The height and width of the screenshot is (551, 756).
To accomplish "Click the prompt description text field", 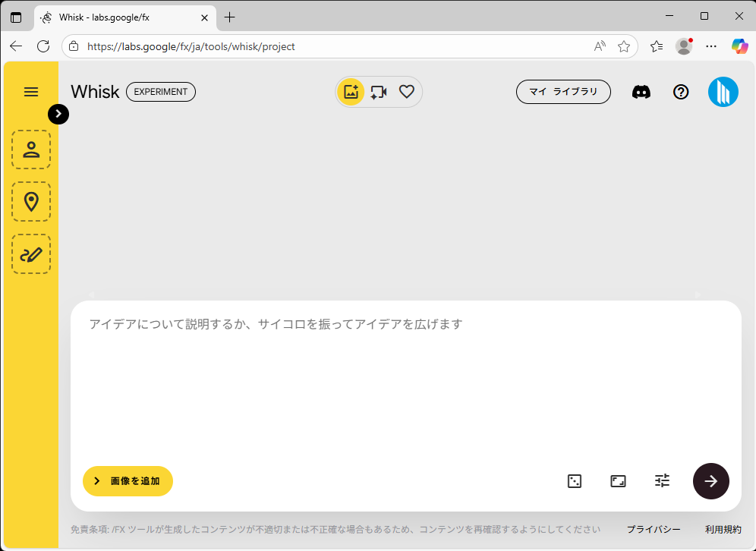I will 405,379.
